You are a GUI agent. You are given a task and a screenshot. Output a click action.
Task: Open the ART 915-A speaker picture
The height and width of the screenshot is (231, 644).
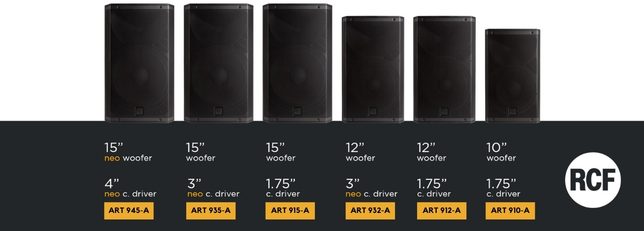click(297, 63)
